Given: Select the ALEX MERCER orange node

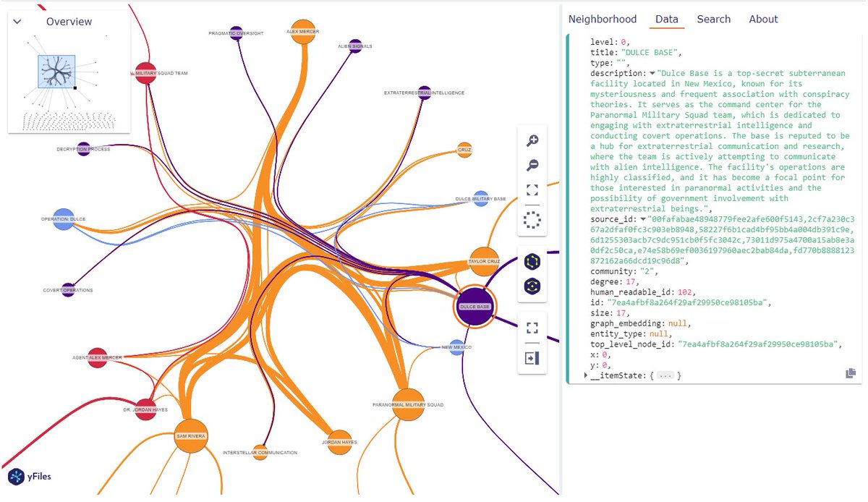Looking at the screenshot, I should pyautogui.click(x=302, y=31).
